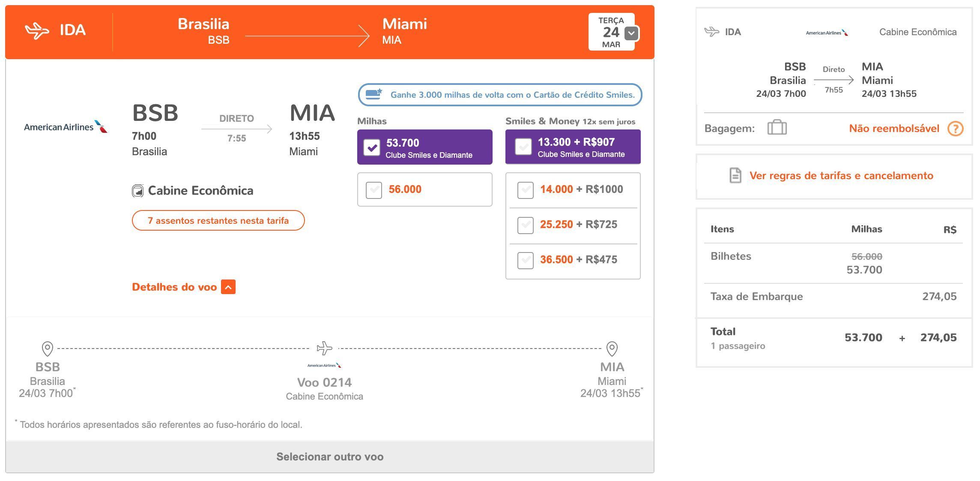Uncheck the 53.700 Clube Smiles miles option
Image resolution: width=980 pixels, height=481 pixels.
pos(372,147)
